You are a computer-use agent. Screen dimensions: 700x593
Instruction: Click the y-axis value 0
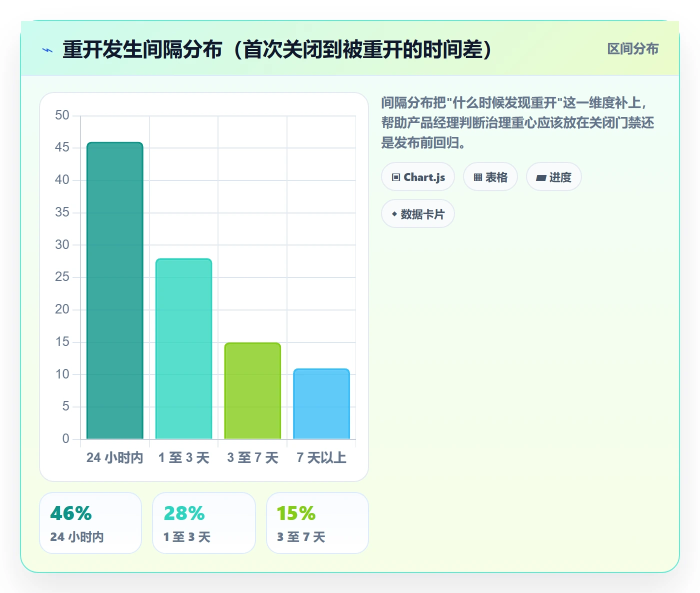pyautogui.click(x=65, y=439)
